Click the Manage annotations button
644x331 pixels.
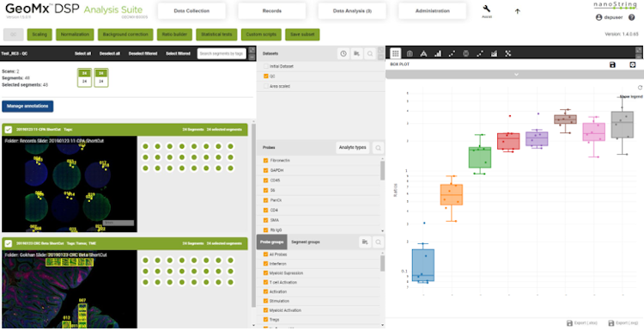(x=27, y=106)
